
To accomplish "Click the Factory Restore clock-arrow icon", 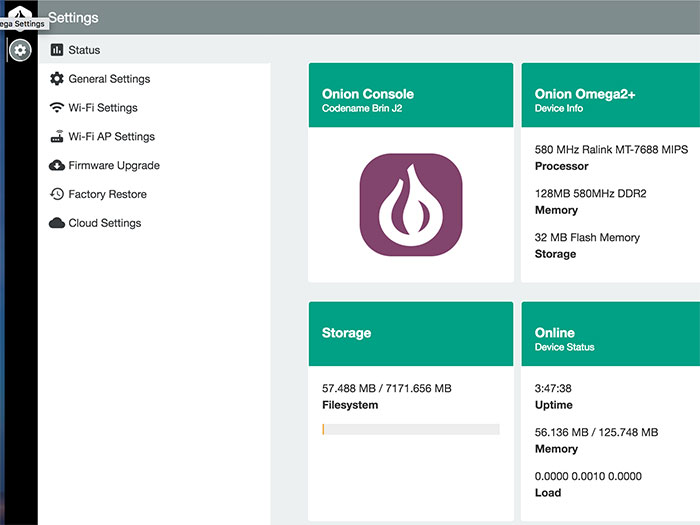I will pyautogui.click(x=57, y=194).
